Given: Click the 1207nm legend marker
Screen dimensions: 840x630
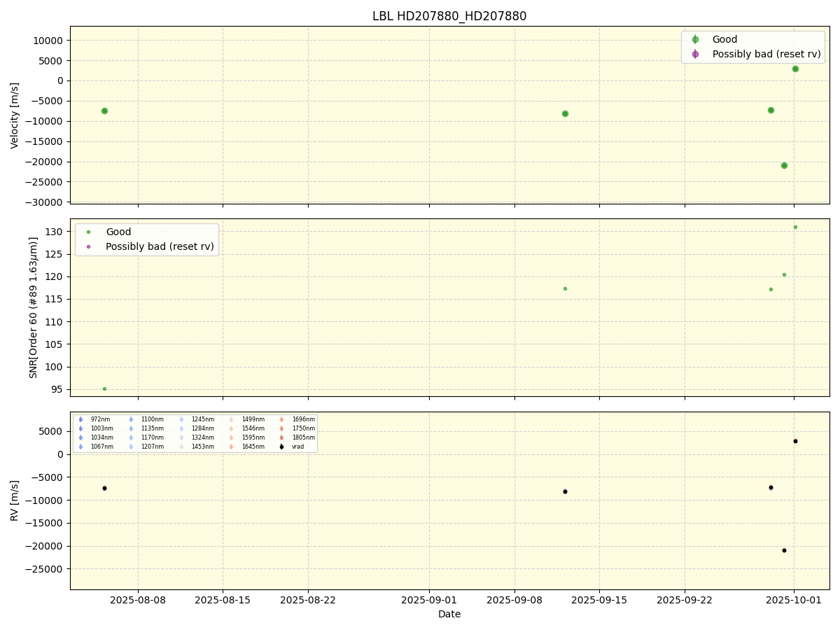Looking at the screenshot, I should tap(131, 447).
